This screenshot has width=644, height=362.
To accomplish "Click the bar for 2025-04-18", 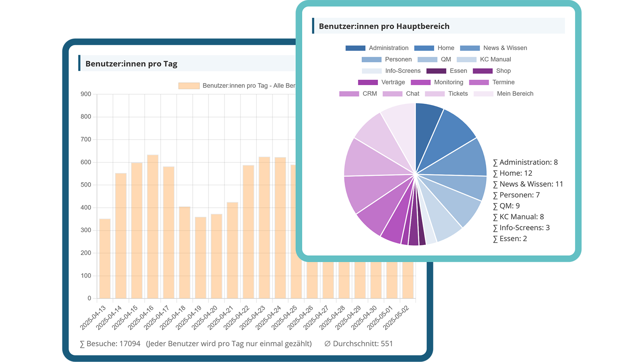I will (x=185, y=253).
